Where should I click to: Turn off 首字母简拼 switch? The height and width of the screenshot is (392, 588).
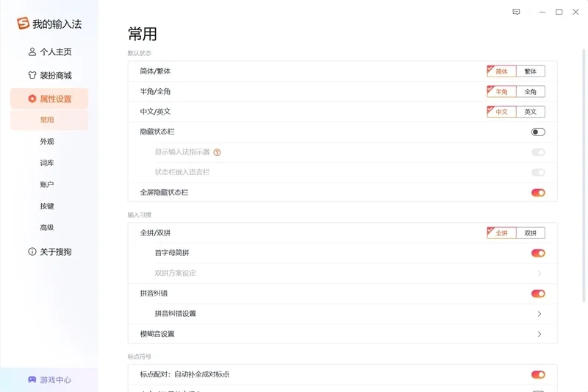point(538,253)
